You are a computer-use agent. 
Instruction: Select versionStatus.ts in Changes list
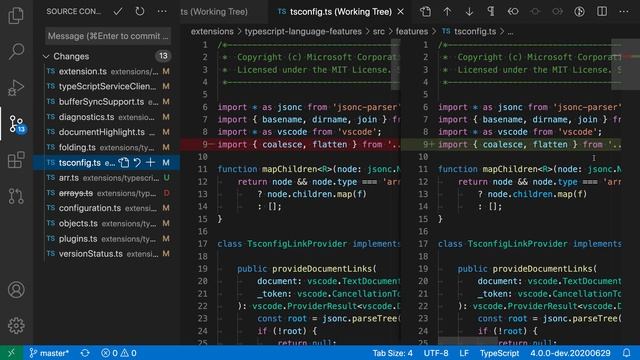tap(107, 254)
